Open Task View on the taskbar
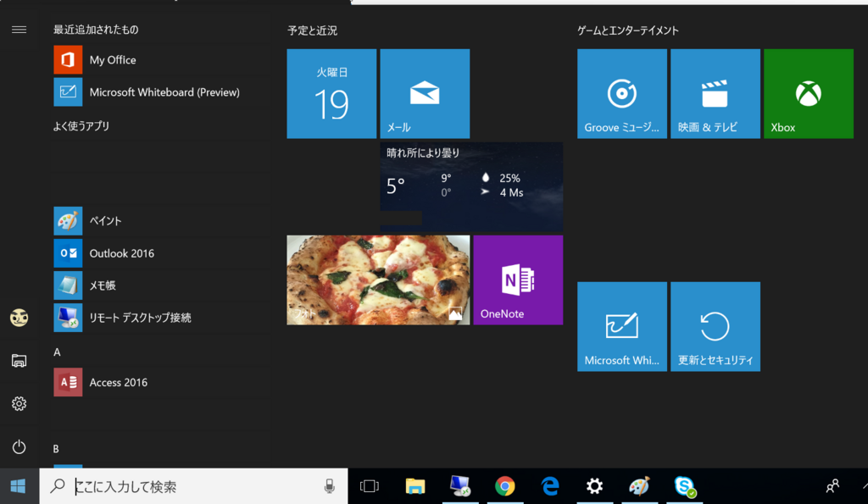This screenshot has height=504, width=868. (370, 486)
